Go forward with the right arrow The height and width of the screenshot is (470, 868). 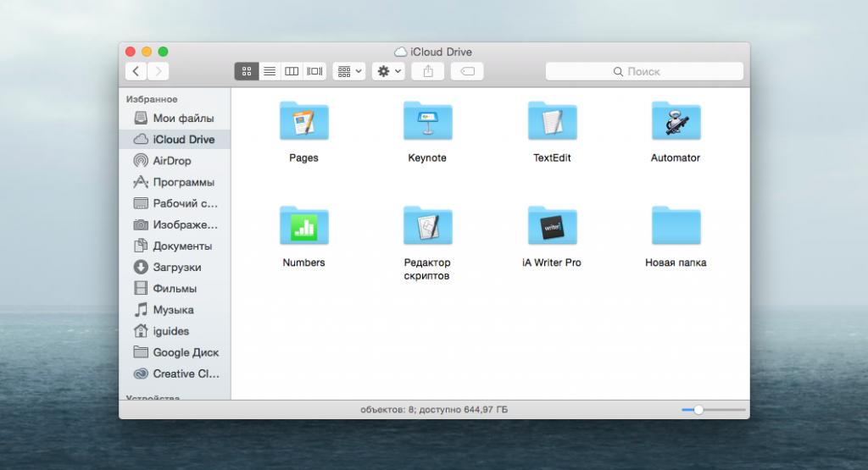coord(159,71)
